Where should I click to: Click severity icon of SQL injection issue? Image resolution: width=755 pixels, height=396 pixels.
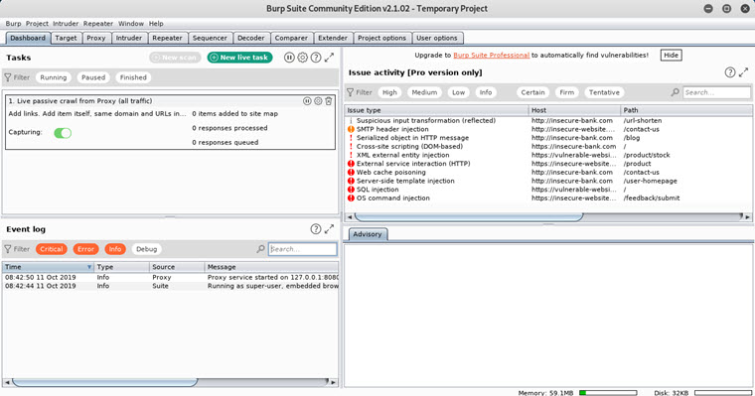tap(351, 189)
